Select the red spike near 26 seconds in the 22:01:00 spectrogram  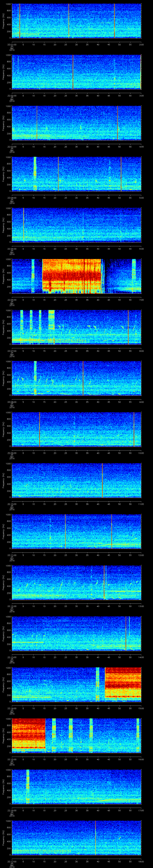tap(69, 21)
